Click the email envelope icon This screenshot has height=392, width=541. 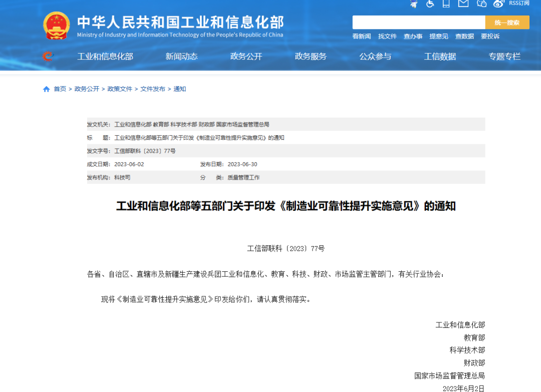coord(463,4)
